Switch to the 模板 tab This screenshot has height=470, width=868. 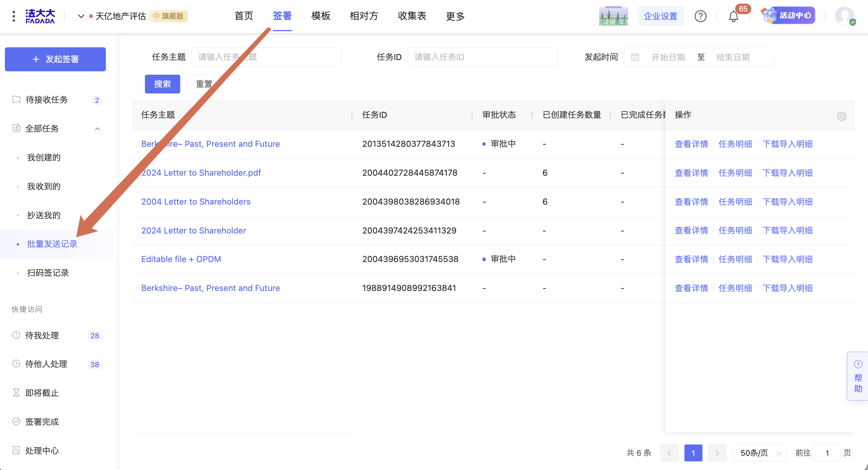pos(321,16)
